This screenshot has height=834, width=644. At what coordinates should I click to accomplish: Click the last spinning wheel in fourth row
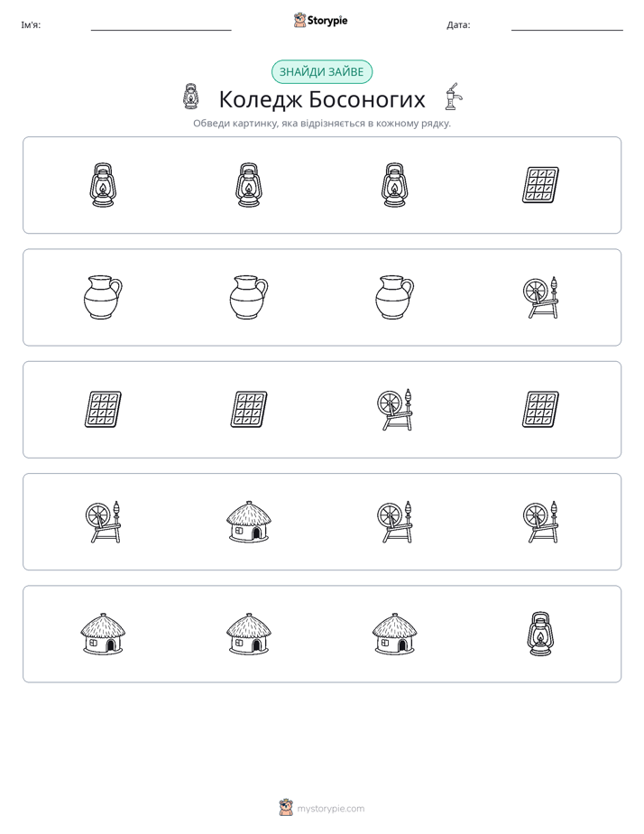pos(540,522)
